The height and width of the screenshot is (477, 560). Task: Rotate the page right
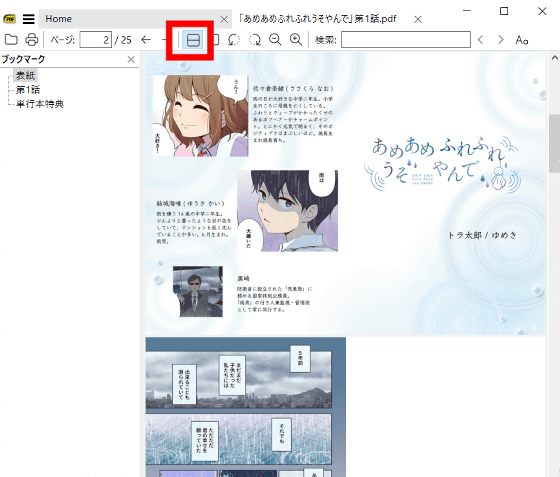pyautogui.click(x=255, y=40)
